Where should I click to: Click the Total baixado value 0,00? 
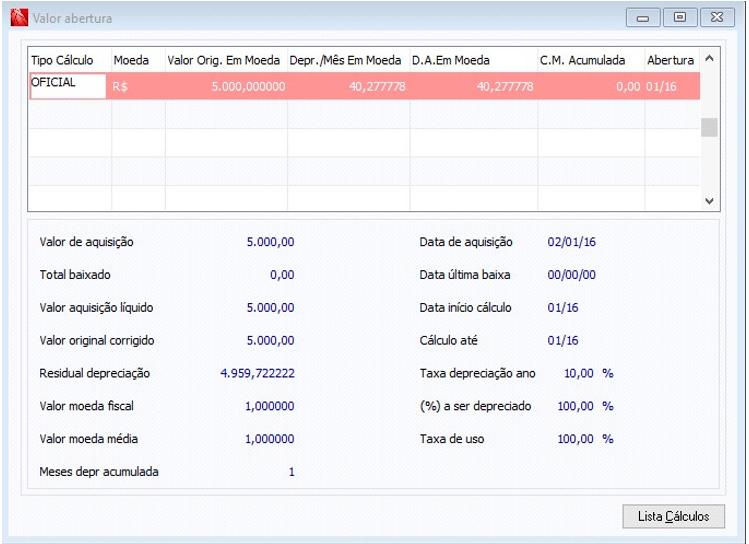tap(282, 275)
